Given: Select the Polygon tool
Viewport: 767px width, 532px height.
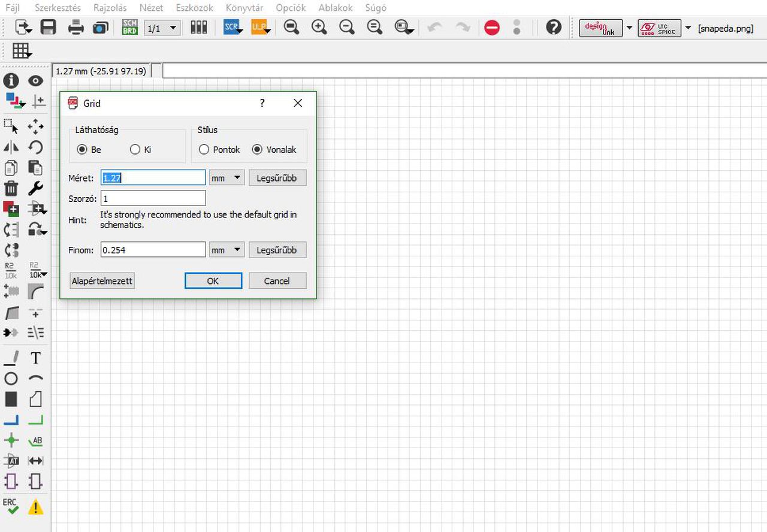Looking at the screenshot, I should point(36,399).
